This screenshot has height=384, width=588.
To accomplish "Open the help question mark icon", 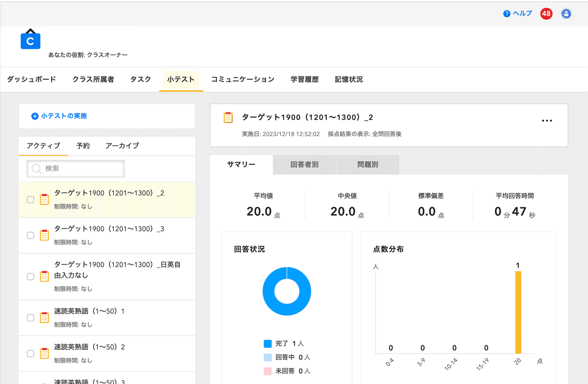I will pos(507,14).
